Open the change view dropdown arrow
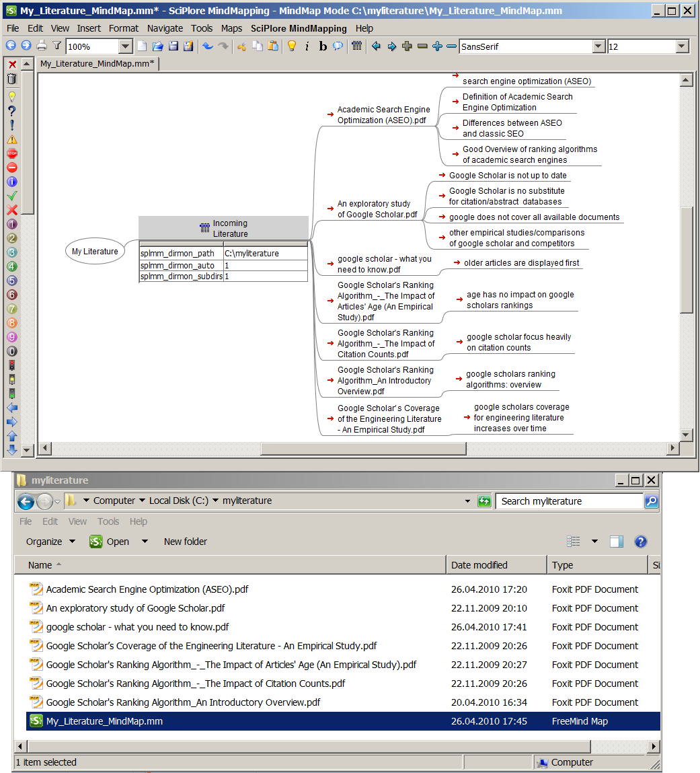Screen dimensions: 700x773 [x=594, y=542]
